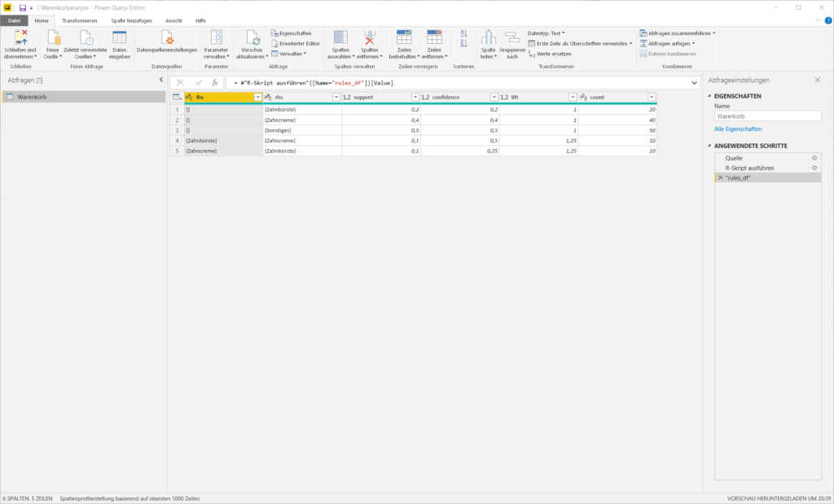This screenshot has height=504, width=834.
Task: Confirm formula with checkmark icon
Action: tap(199, 82)
